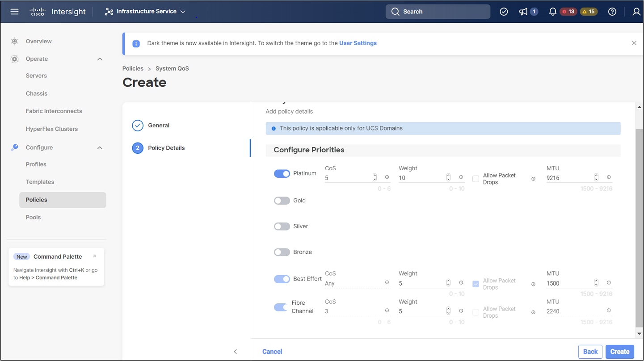The height and width of the screenshot is (361, 644).
Task: Click the Platinum Weight info icon
Action: pos(461,177)
